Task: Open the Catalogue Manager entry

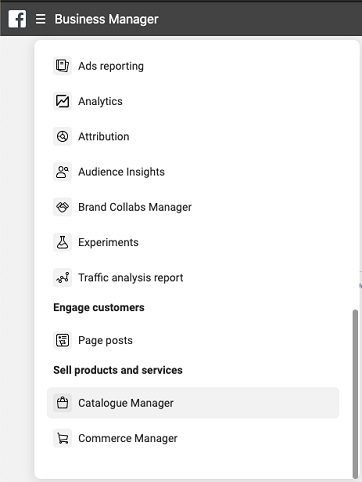Action: [x=193, y=403]
